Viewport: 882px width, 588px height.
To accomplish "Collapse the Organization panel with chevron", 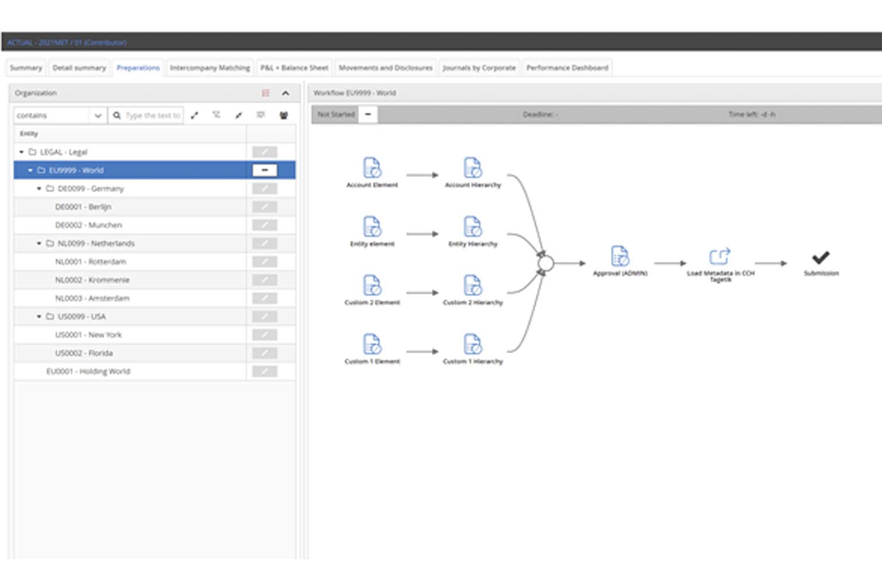I will point(285,93).
